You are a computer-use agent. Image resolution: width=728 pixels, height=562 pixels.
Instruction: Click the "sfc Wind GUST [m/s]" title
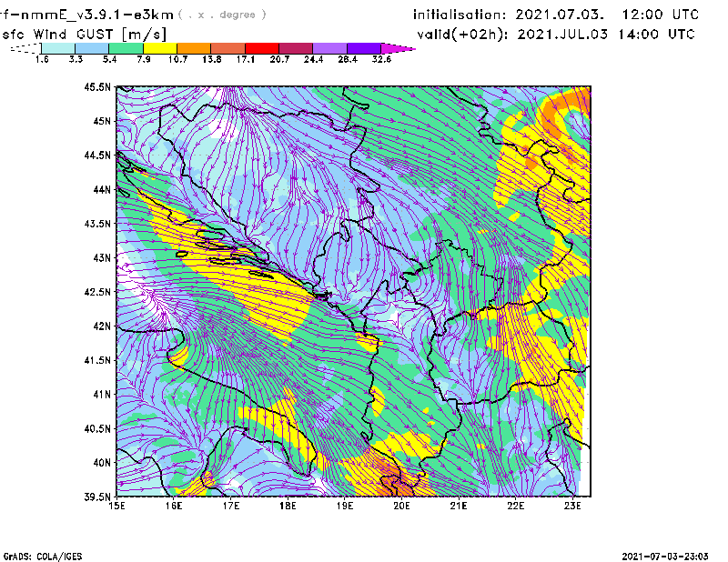pyautogui.click(x=85, y=34)
